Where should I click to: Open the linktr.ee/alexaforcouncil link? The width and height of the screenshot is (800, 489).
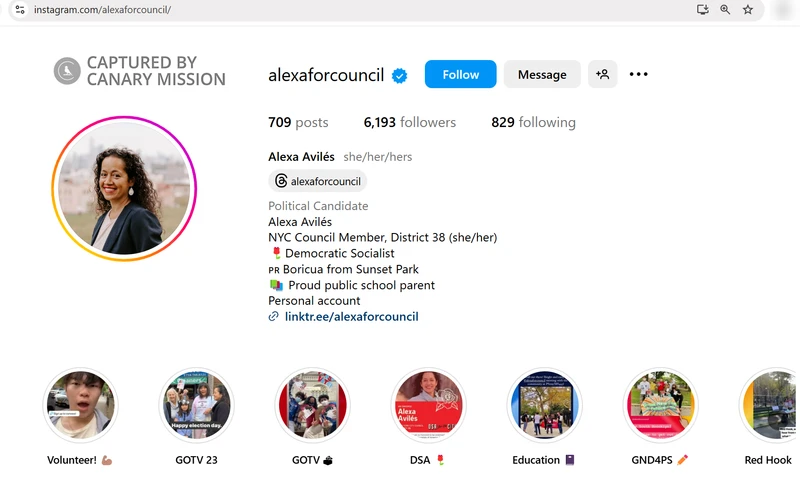coord(352,316)
